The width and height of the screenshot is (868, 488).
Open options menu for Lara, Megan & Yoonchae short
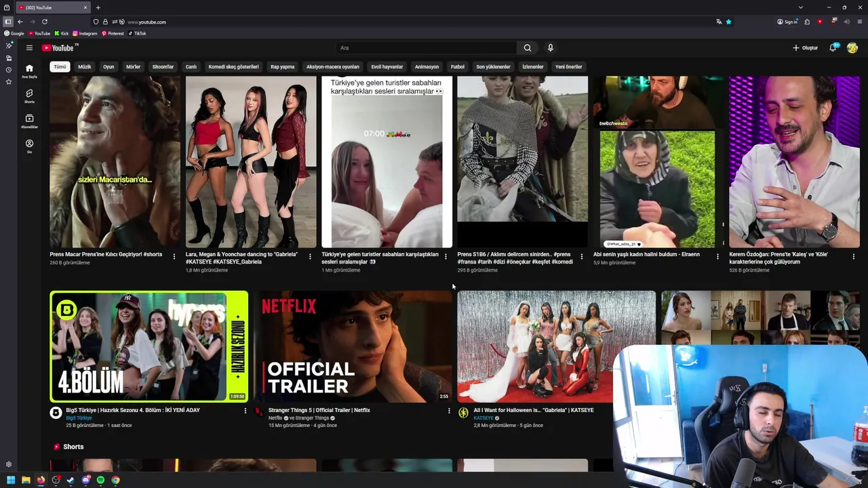310,256
